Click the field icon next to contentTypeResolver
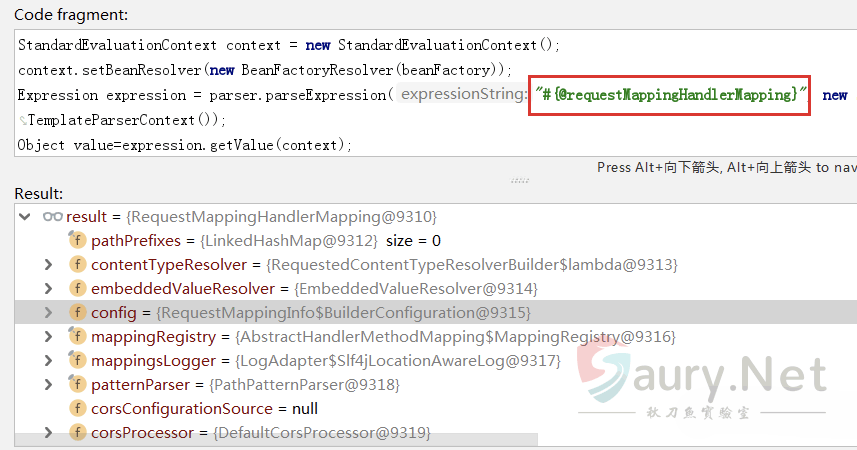 click(77, 264)
